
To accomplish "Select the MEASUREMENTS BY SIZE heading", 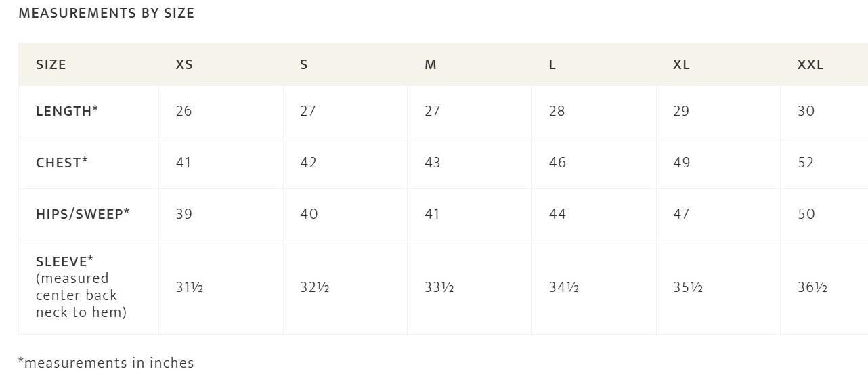I will click(x=106, y=13).
